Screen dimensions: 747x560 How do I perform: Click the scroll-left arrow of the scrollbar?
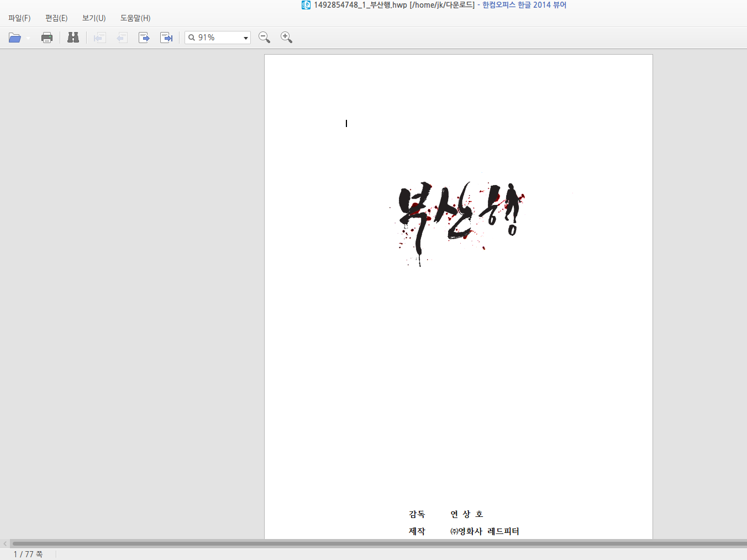pyautogui.click(x=5, y=544)
